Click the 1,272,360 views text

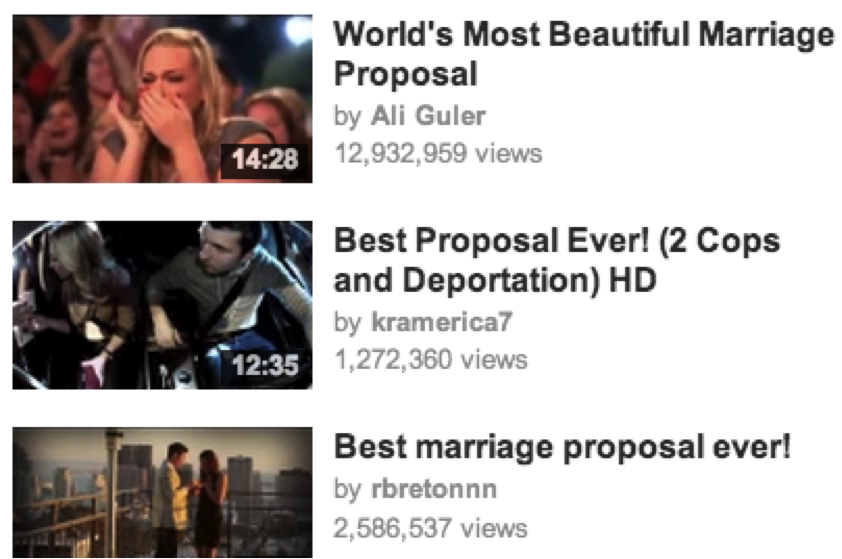point(431,360)
